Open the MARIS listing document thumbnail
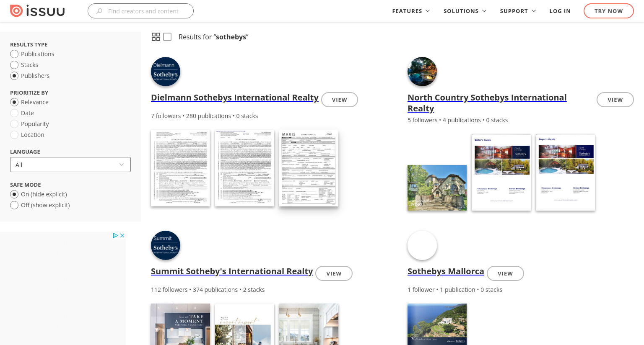The image size is (644, 345). click(x=309, y=168)
